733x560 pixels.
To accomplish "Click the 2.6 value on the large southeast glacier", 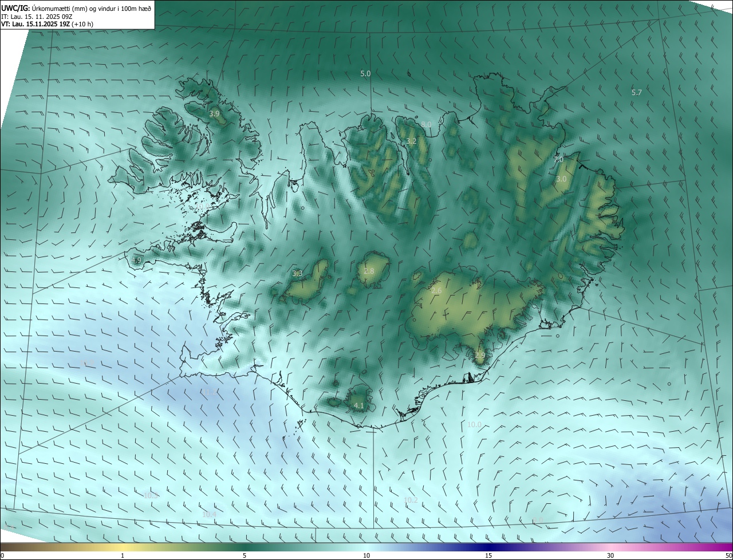I will point(436,291).
